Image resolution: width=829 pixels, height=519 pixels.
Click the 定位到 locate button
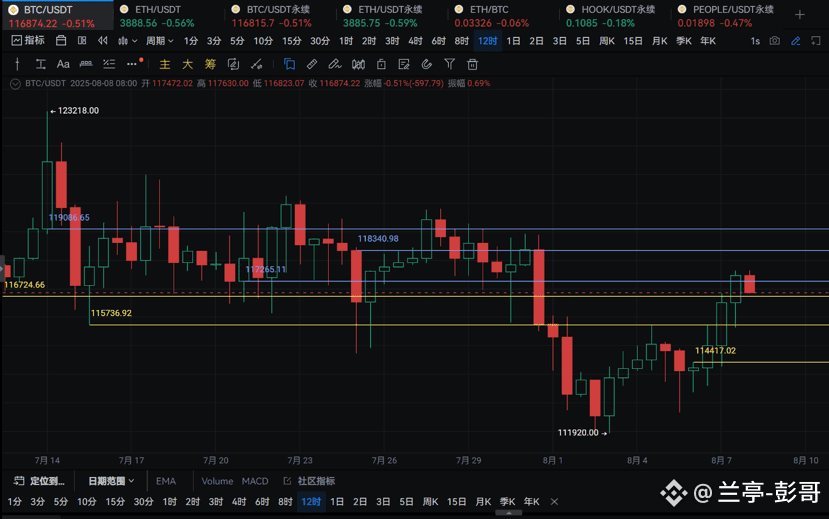click(39, 481)
